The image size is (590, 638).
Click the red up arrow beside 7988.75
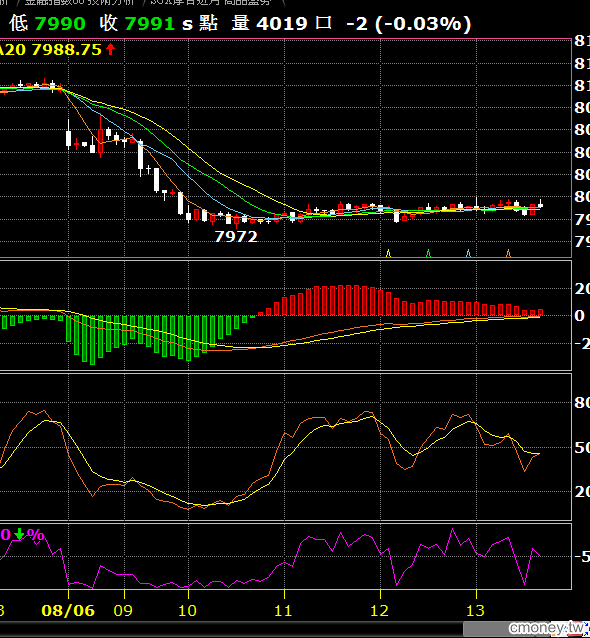click(110, 49)
